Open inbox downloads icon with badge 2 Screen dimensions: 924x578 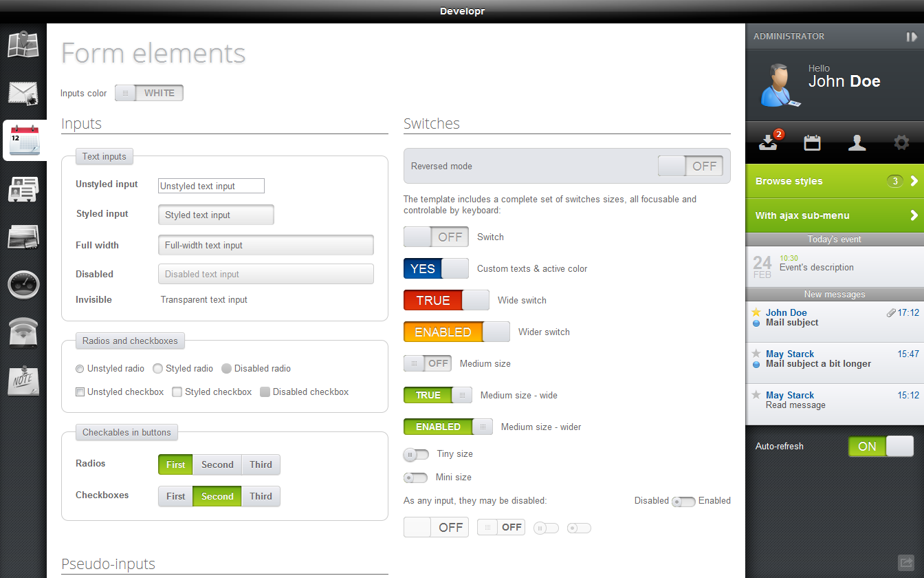pyautogui.click(x=768, y=142)
